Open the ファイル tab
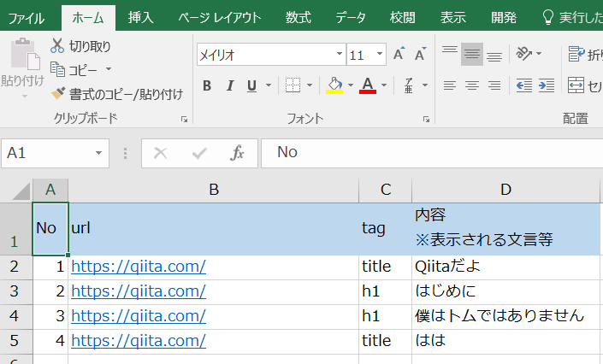 coord(27,18)
